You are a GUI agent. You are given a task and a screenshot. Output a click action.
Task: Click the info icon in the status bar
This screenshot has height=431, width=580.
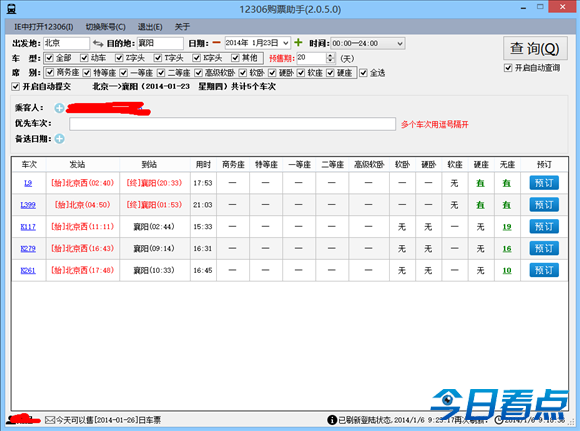[332, 420]
